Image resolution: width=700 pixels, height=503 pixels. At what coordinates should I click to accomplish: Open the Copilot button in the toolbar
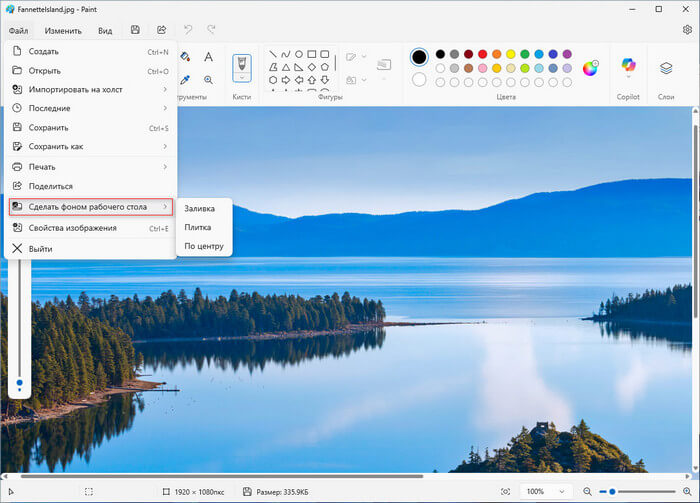point(627,68)
